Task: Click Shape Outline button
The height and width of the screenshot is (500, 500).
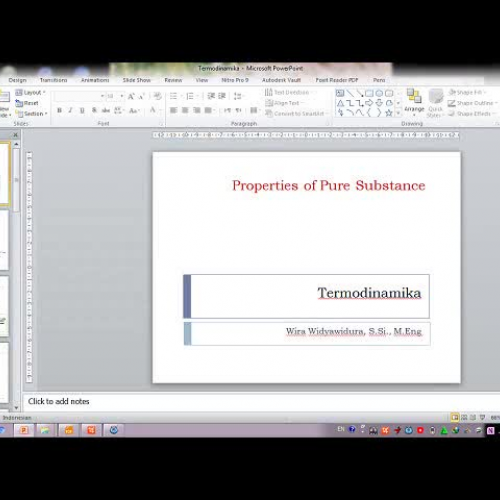Action: pos(472,103)
